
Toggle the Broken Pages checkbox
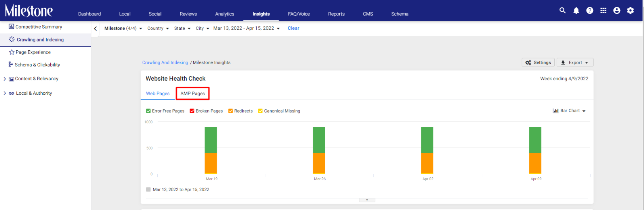click(x=192, y=111)
